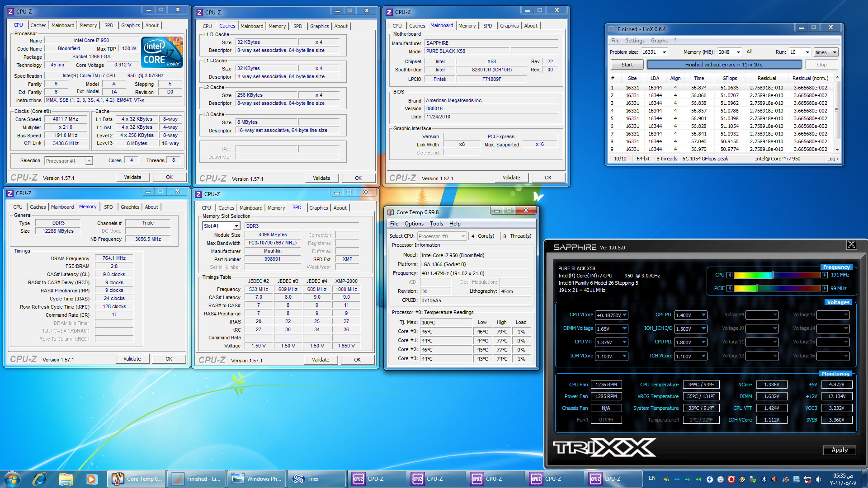Open the Graphs menu in LinX
868x488 pixels.
tap(659, 41)
